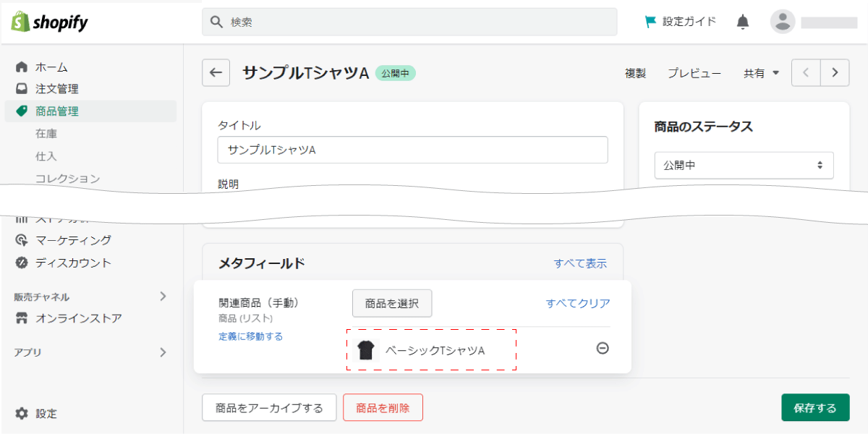Open 商品のステータス 公開中 dropdown
868x434 pixels.
click(744, 165)
